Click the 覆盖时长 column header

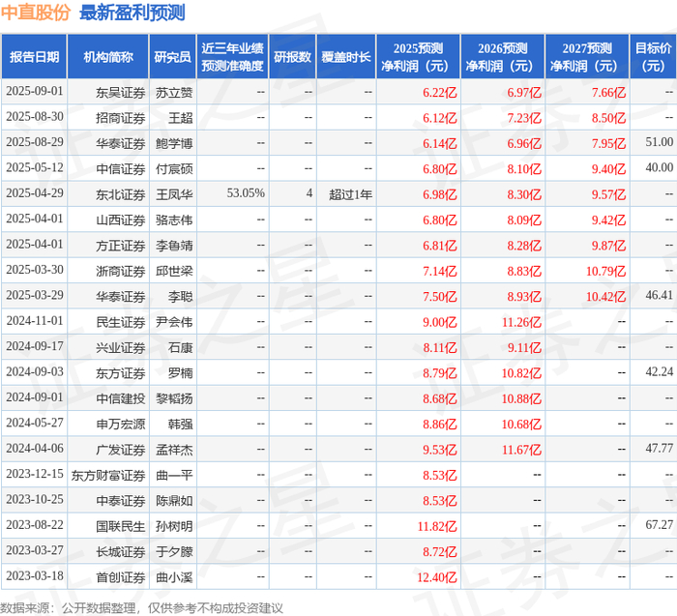pos(346,56)
